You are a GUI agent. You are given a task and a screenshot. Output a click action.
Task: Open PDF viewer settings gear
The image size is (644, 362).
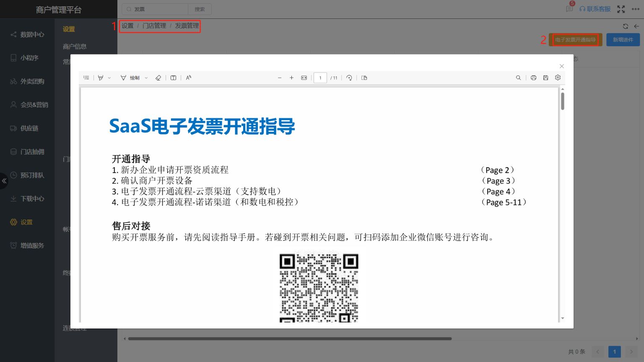click(x=558, y=78)
